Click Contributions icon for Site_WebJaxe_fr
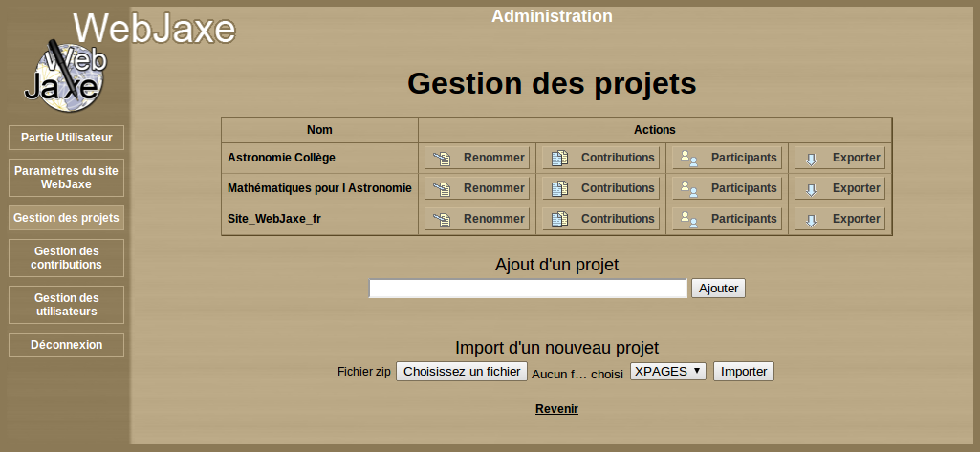Viewport: 980px width, 452px height. (x=560, y=220)
